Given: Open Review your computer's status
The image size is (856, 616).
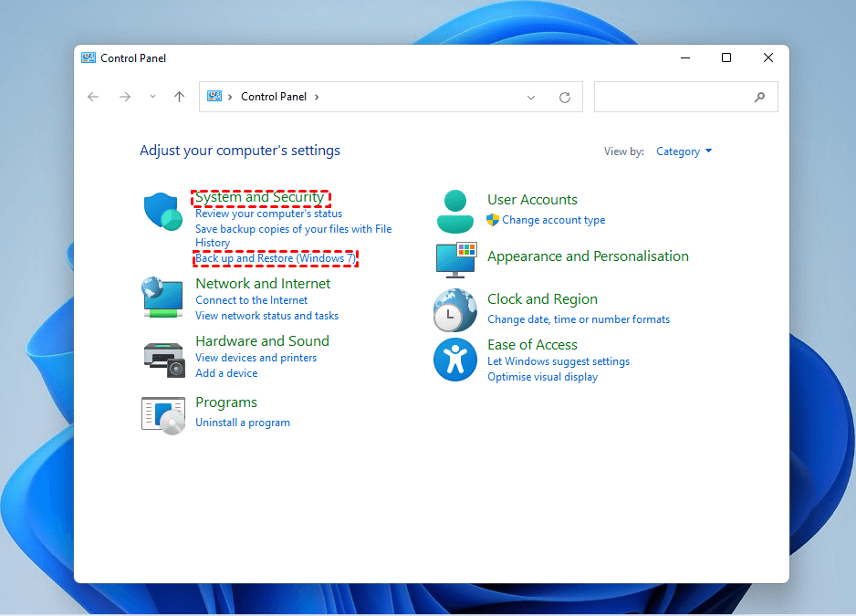Looking at the screenshot, I should point(268,214).
